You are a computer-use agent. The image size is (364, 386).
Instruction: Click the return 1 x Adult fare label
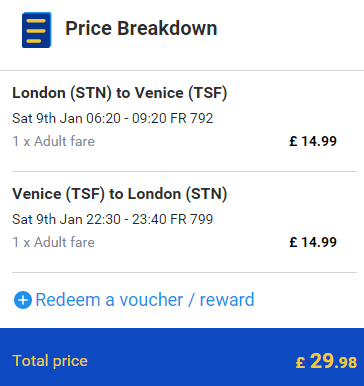[x=53, y=242]
